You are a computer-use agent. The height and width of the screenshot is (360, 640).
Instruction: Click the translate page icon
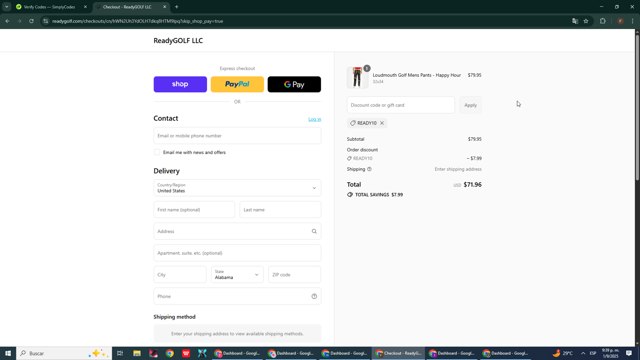click(575, 21)
